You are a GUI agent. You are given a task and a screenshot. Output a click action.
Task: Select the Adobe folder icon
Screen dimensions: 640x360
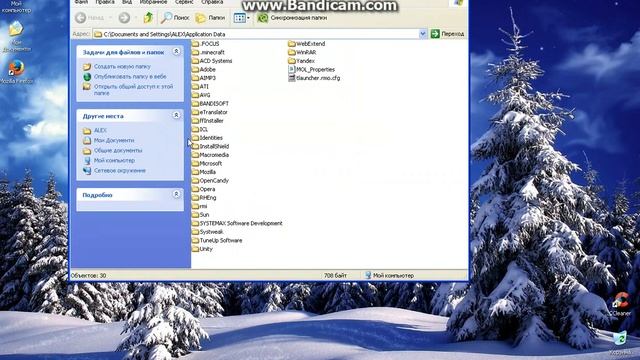[x=196, y=69]
